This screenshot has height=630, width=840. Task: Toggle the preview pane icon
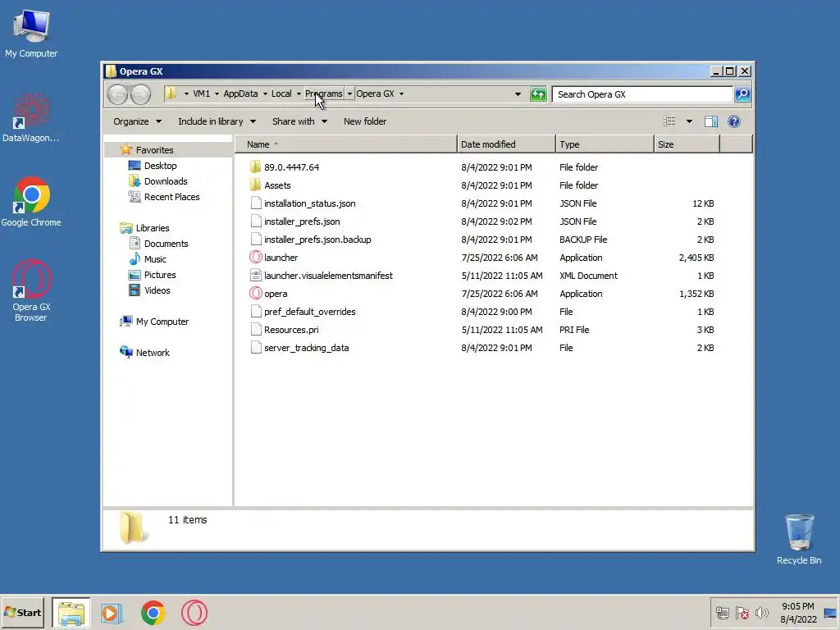711,121
